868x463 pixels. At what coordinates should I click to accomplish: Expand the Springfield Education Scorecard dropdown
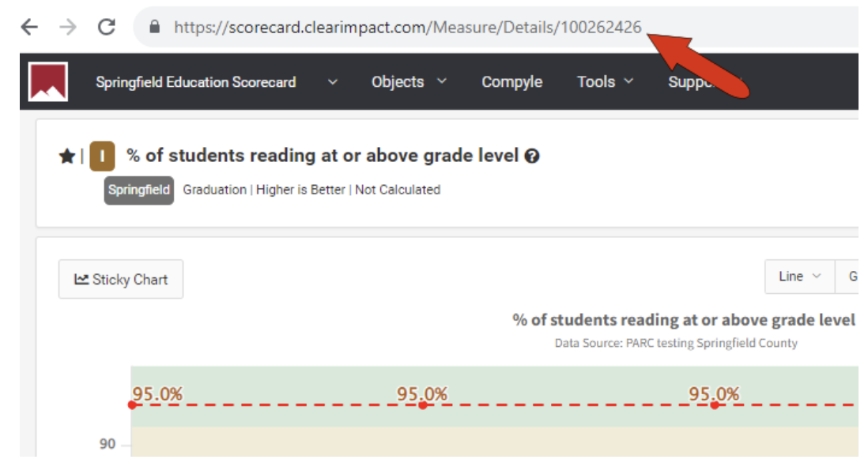pos(333,82)
